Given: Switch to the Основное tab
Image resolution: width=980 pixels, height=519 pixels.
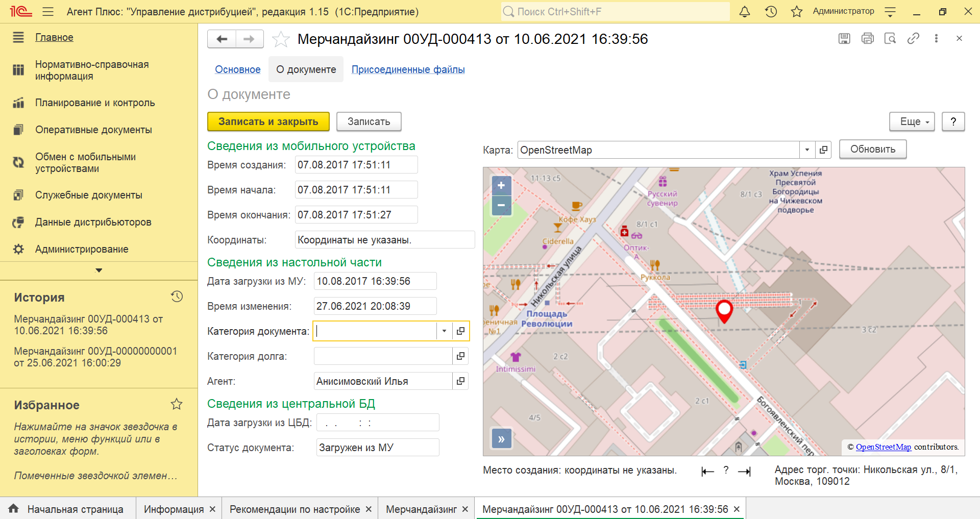Looking at the screenshot, I should click(238, 69).
